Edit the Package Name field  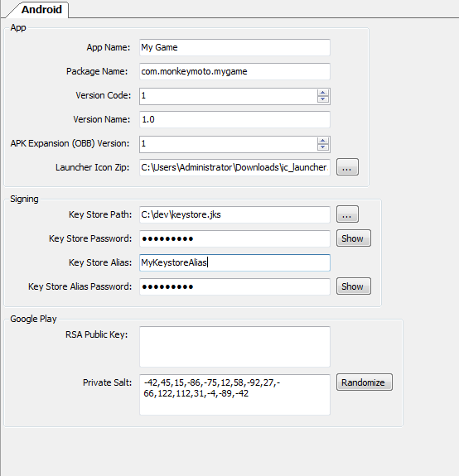234,71
